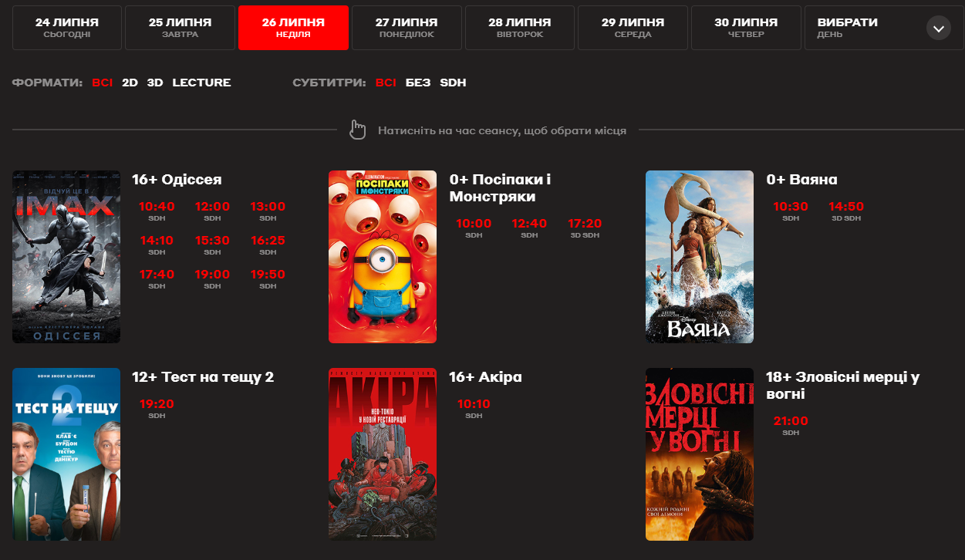Click the hand pointer hint icon
The height and width of the screenshot is (560, 965).
point(357,130)
